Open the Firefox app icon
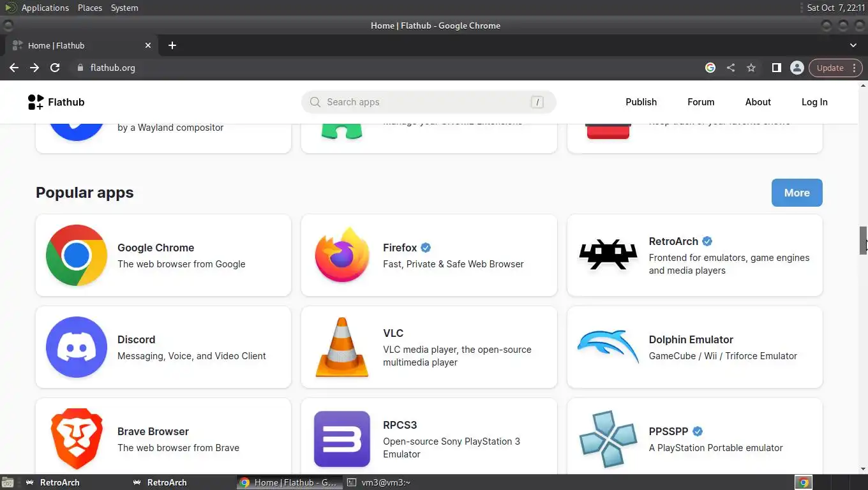Screen dimensions: 868x490 [x=342, y=255]
